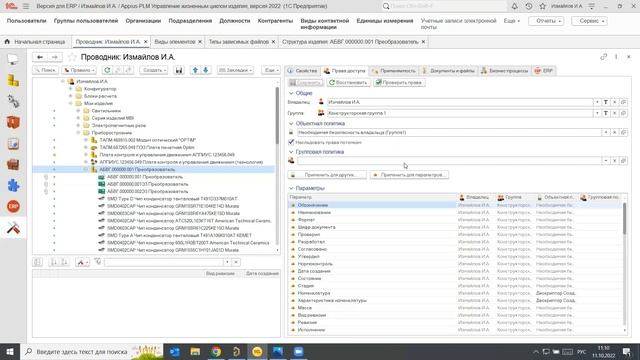Switch to the Бизнес процессы tab
This screenshot has height=360, width=640.
coord(504,71)
